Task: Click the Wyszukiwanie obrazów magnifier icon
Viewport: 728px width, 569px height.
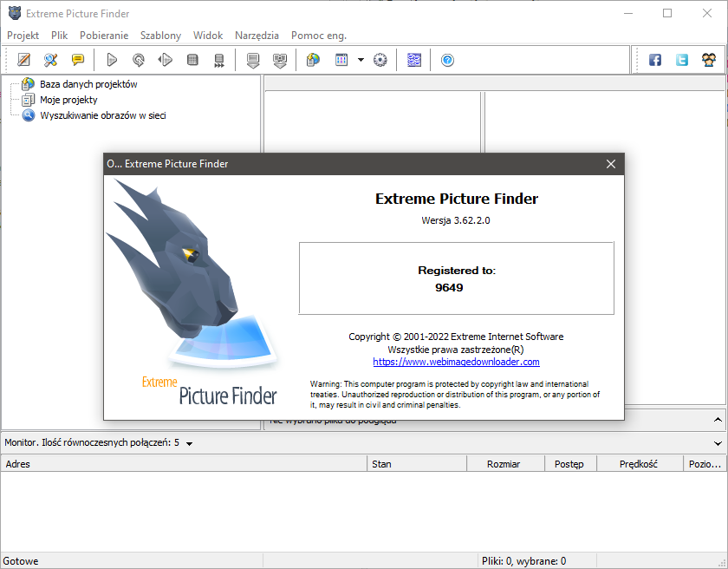Action: (x=29, y=115)
